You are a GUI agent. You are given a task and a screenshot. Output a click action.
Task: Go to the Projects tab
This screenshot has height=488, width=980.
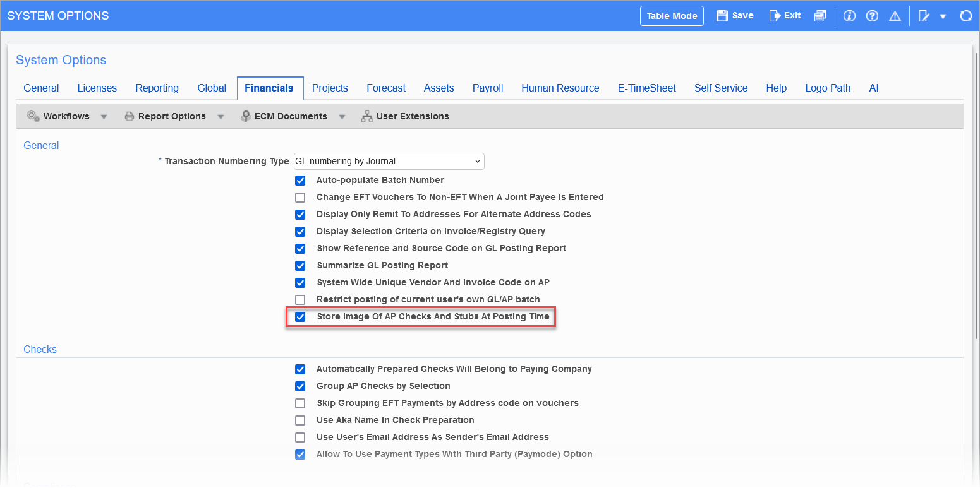[330, 88]
